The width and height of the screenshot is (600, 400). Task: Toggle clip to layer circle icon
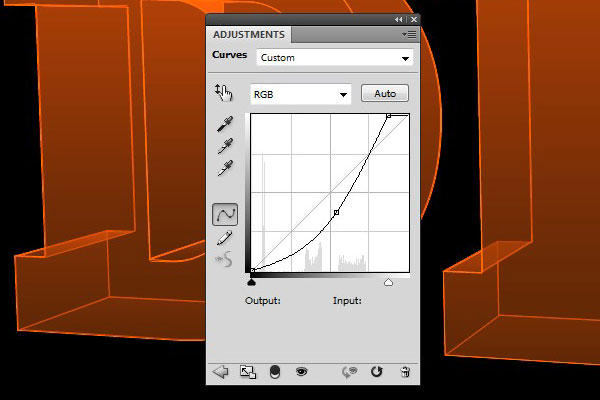(x=275, y=372)
